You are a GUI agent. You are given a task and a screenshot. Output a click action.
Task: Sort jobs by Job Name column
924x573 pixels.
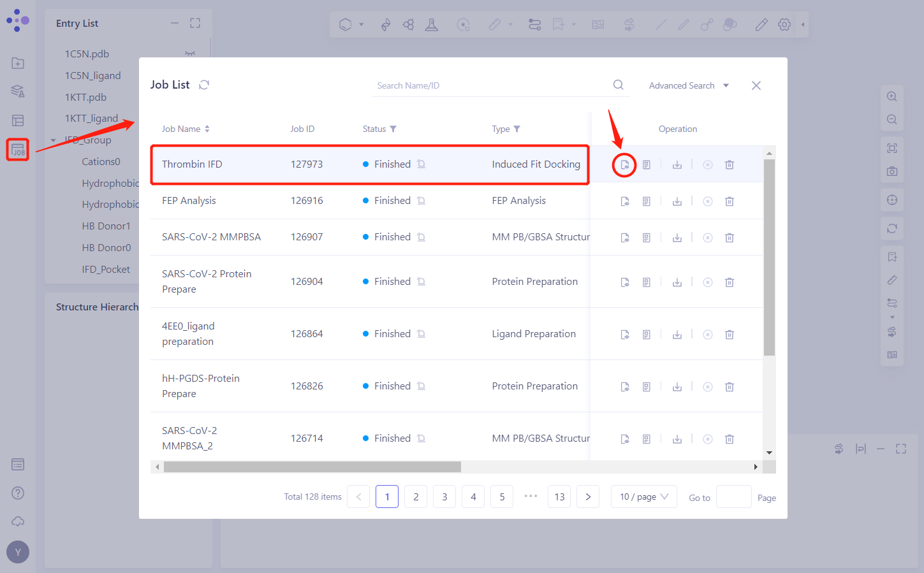(207, 129)
